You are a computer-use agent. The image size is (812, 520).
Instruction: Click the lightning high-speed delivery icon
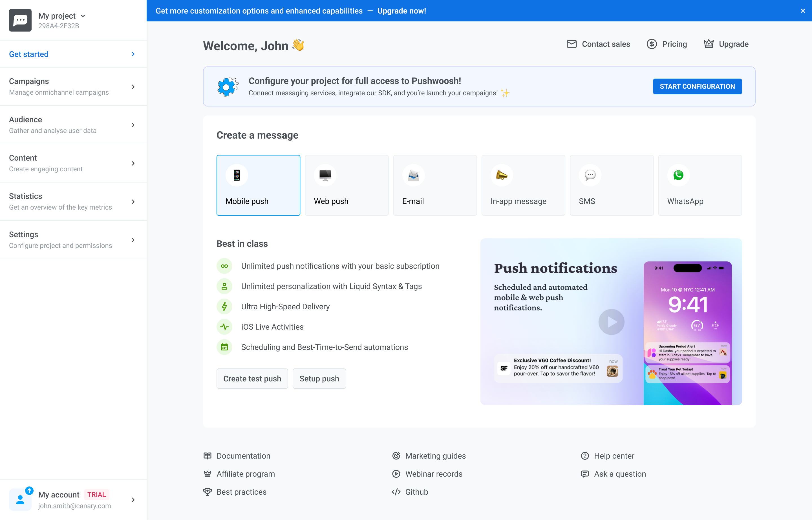click(x=224, y=306)
